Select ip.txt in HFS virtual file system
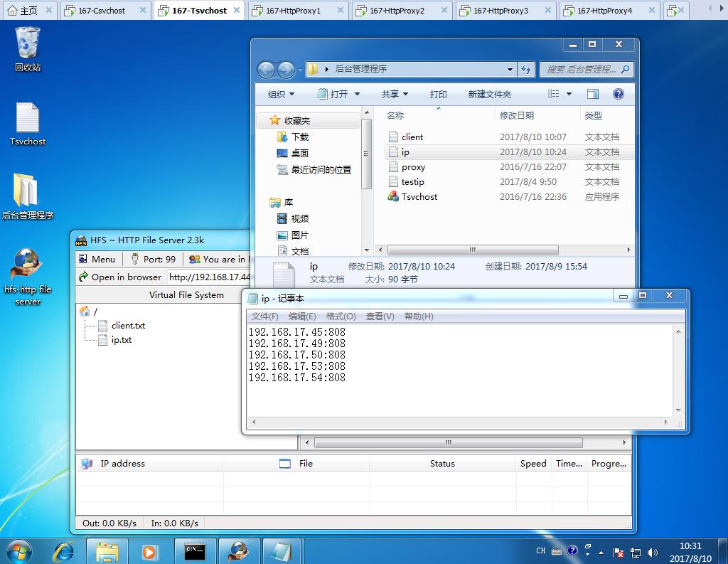The width and height of the screenshot is (728, 564). coord(121,340)
